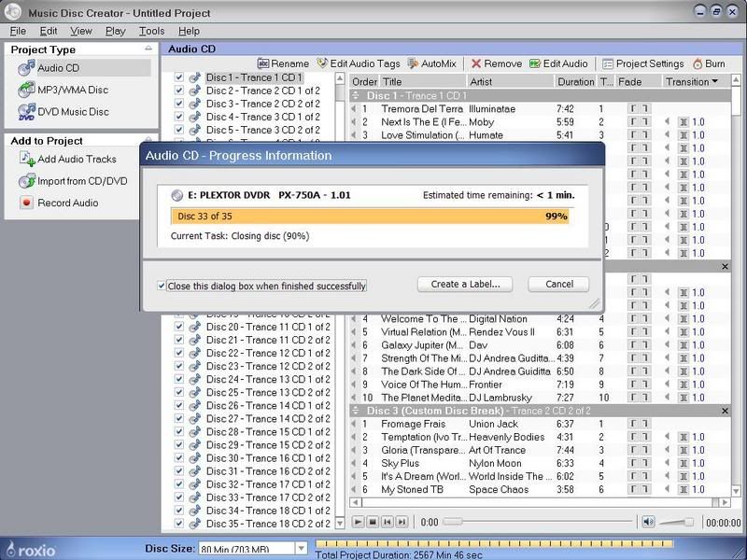Click Remove in the toolbar
Screen dimensions: 747x560
click(x=497, y=63)
